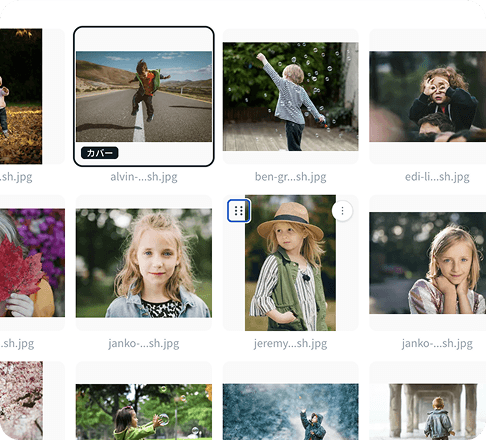Screen dimensions: 486x440
Task: Select the jeremy girl in straw hat photo
Action: (290, 263)
